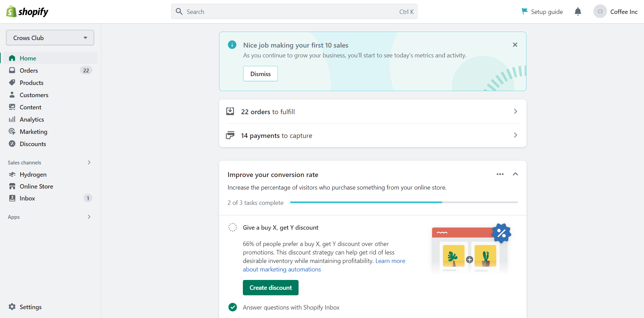Click the Marketing target icon

point(12,131)
